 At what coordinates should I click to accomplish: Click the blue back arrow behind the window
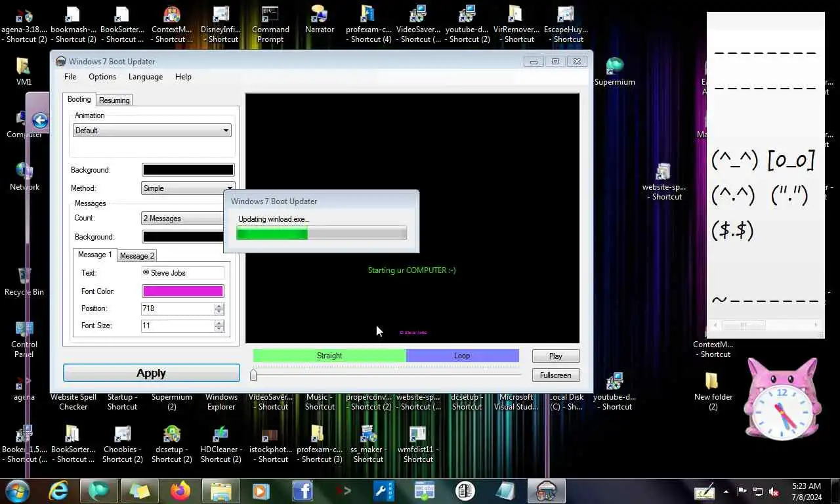click(40, 120)
